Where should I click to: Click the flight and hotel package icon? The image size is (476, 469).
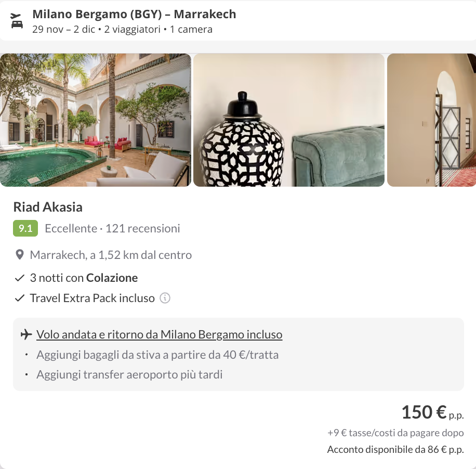(x=17, y=21)
